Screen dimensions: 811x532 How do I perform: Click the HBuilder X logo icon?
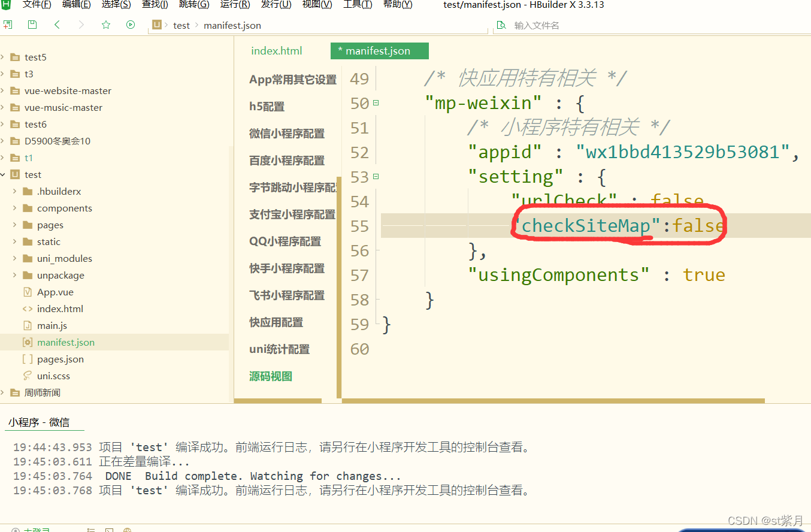(x=5, y=5)
